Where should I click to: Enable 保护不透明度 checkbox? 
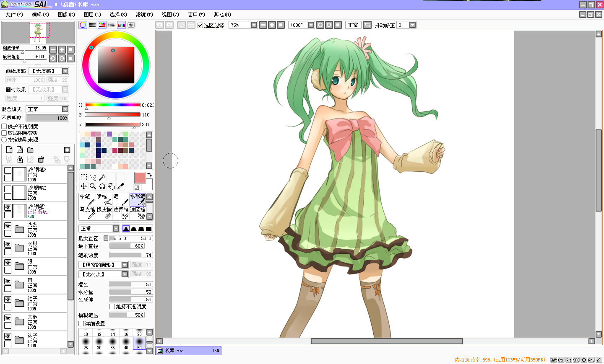click(4, 126)
